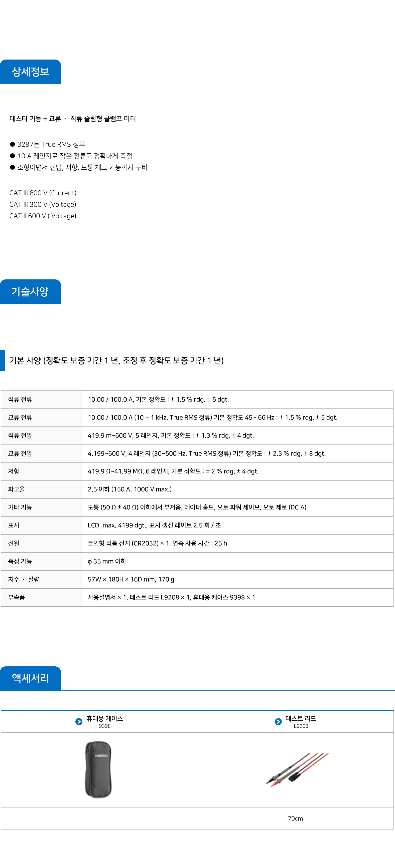Click the 70cm label under test lead
Image resolution: width=395 pixels, height=868 pixels.
[x=295, y=818]
